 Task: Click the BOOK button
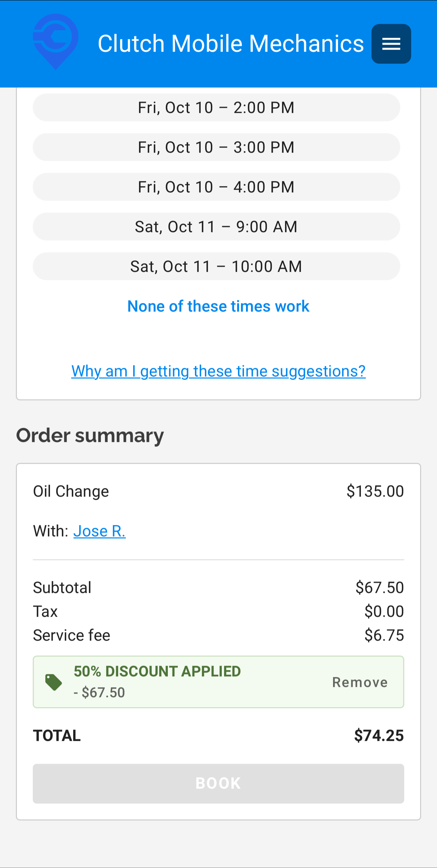coord(218,784)
